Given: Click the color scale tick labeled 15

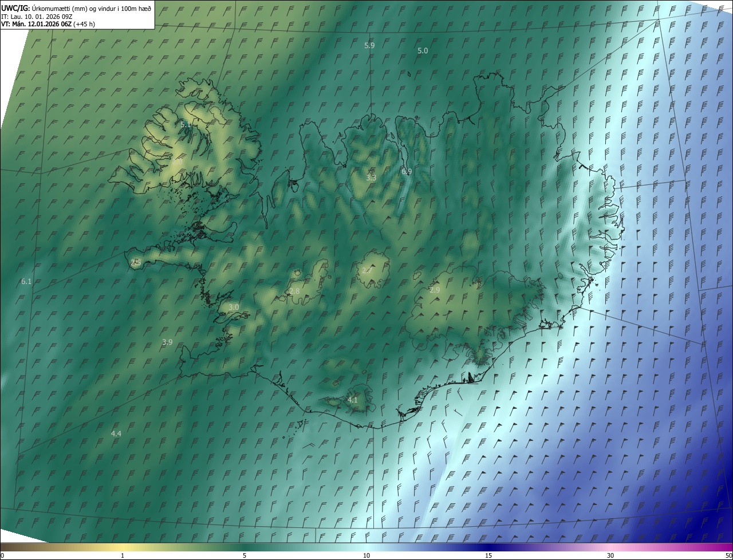Looking at the screenshot, I should click(x=488, y=555).
